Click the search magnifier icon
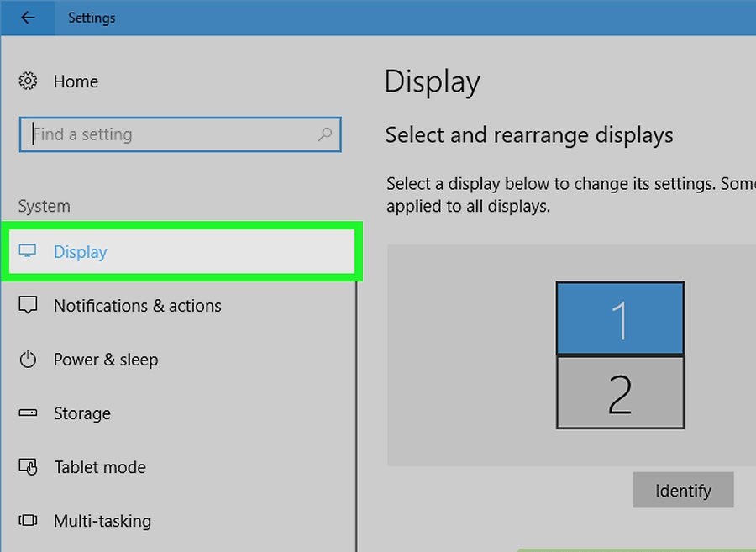756x552 pixels. 325,134
